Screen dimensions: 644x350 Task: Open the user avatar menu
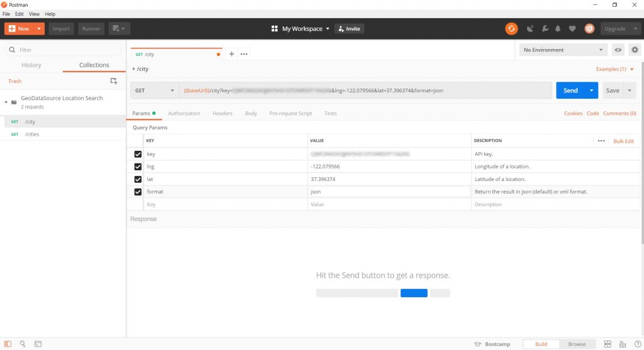point(589,29)
